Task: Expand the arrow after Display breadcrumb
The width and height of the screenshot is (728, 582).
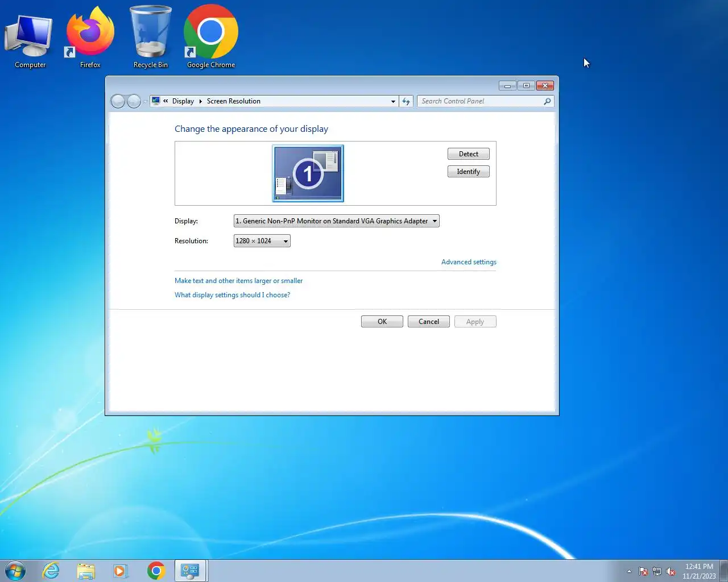Action: point(200,101)
